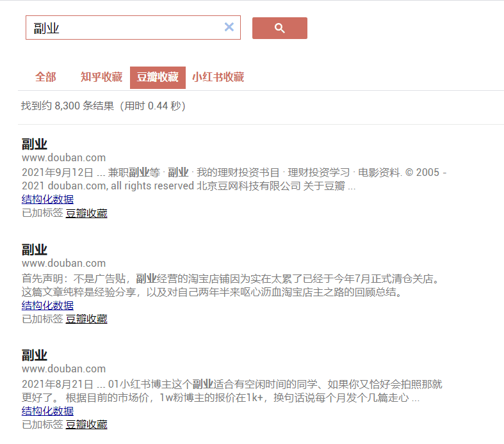Click www.douban.com URL of the first result
The image size is (504, 444).
pyautogui.click(x=63, y=157)
